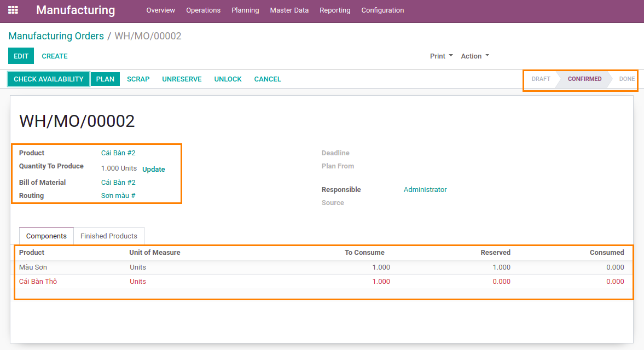Image resolution: width=644 pixels, height=350 pixels.
Task: Click the Consumed column header
Action: pos(607,252)
